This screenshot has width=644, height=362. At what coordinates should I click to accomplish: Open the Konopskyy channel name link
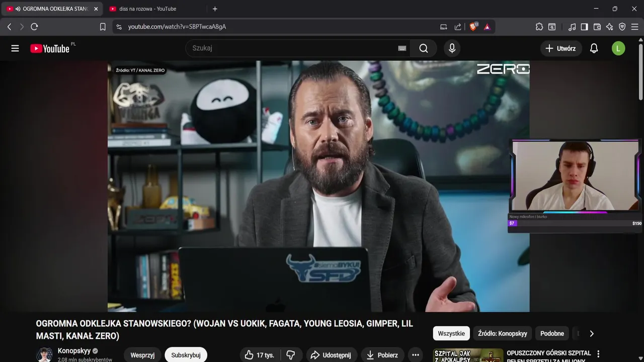[x=74, y=351]
